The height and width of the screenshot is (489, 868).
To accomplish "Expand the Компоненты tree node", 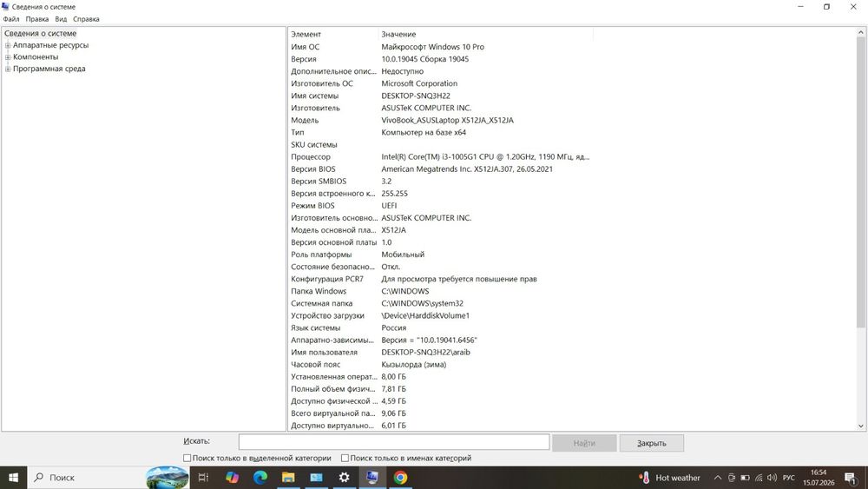I will 8,57.
